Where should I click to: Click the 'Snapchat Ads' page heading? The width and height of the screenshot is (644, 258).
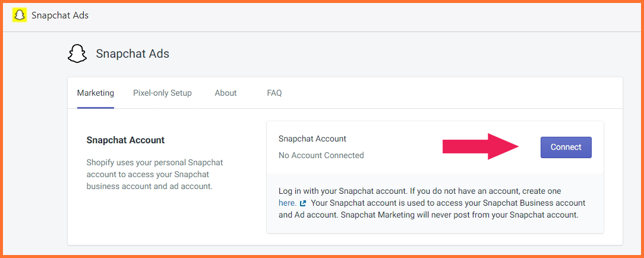(132, 54)
